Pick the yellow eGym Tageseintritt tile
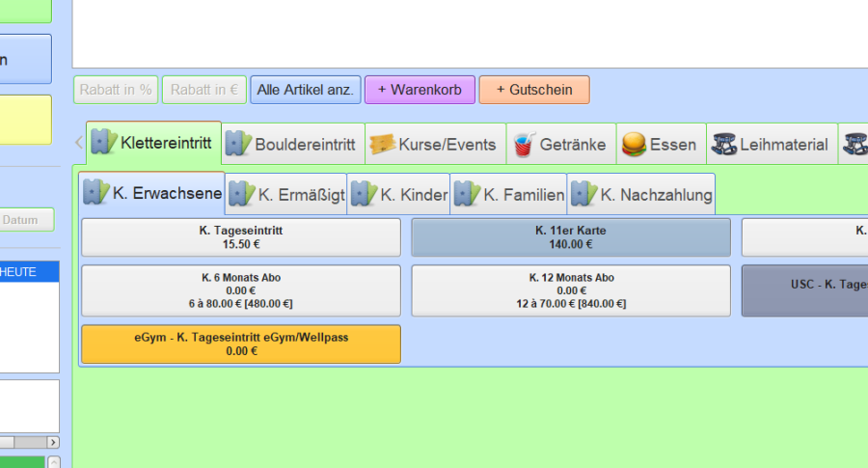This screenshot has width=868, height=468. point(241,344)
